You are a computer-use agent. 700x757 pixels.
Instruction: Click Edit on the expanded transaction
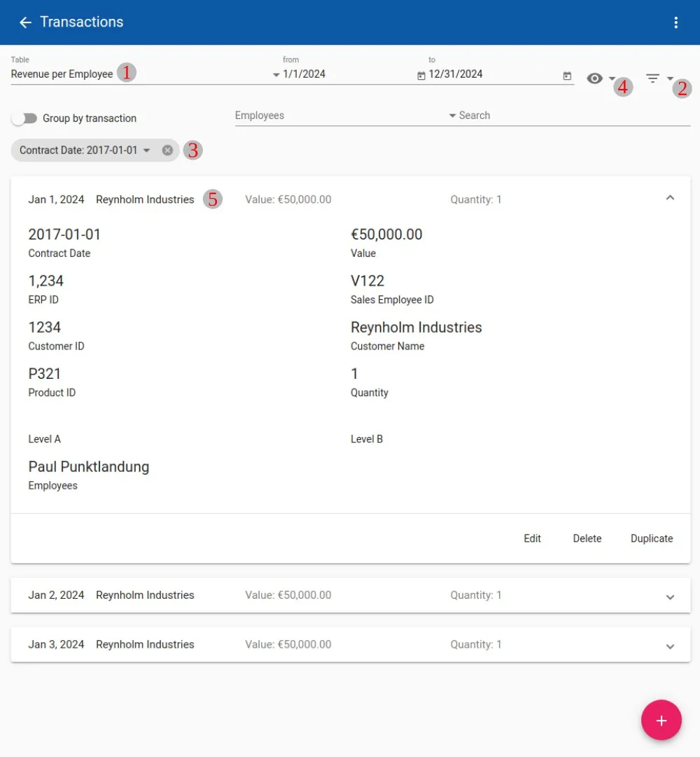click(x=532, y=538)
